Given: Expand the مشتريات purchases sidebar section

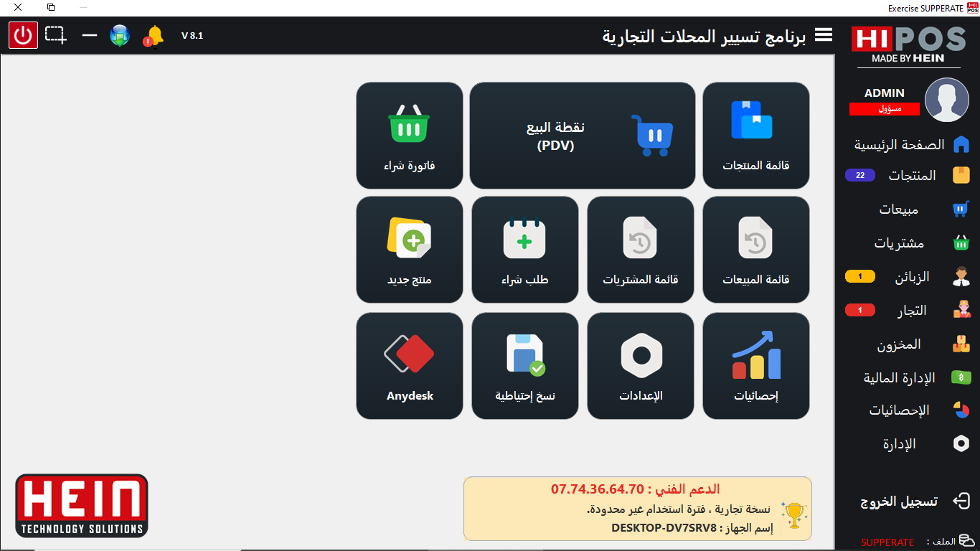Looking at the screenshot, I should (899, 243).
